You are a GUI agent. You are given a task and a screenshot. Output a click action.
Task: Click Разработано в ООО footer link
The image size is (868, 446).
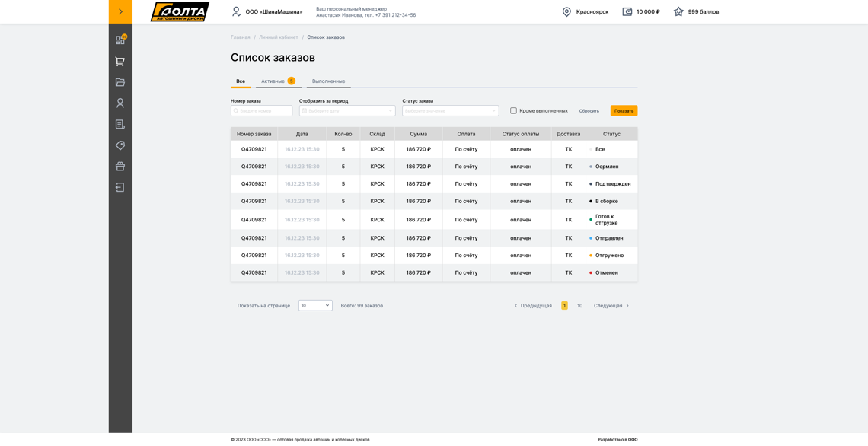point(617,440)
